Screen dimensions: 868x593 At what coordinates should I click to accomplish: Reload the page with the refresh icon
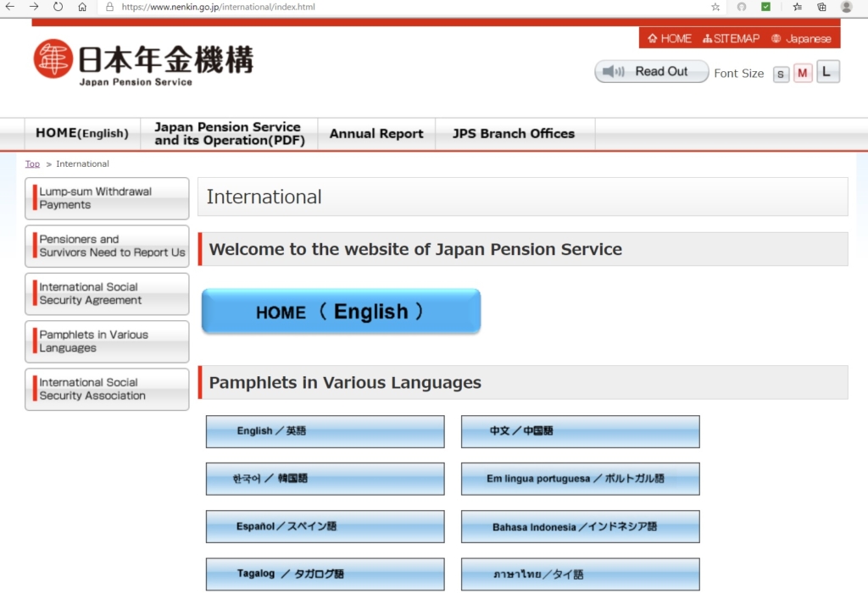click(x=58, y=7)
